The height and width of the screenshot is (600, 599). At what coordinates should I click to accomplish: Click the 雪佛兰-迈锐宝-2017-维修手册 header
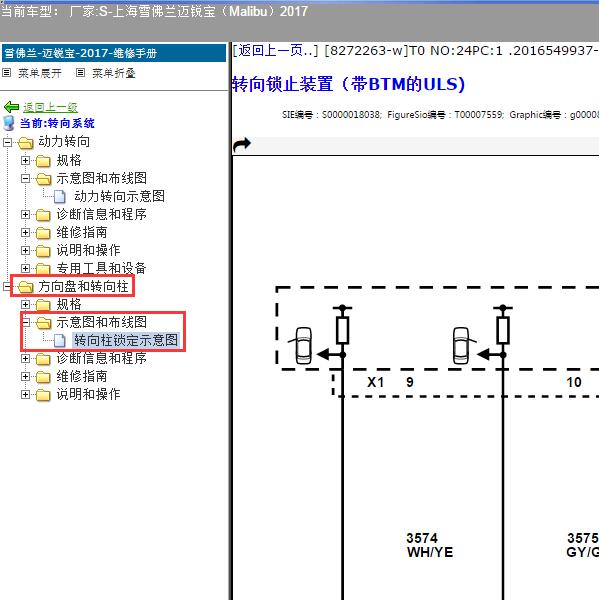click(114, 53)
